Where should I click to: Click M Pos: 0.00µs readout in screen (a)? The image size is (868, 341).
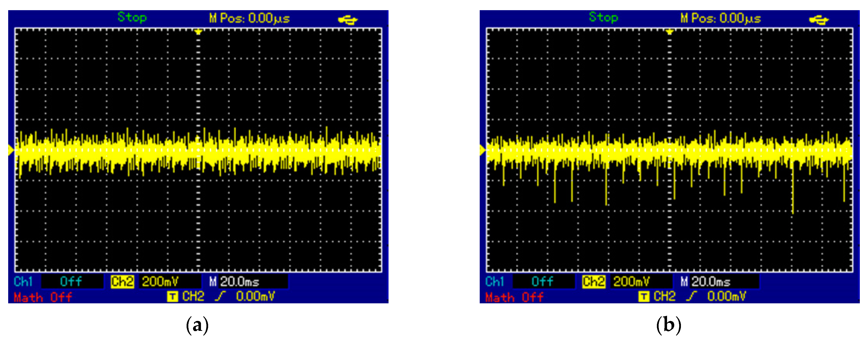(249, 18)
